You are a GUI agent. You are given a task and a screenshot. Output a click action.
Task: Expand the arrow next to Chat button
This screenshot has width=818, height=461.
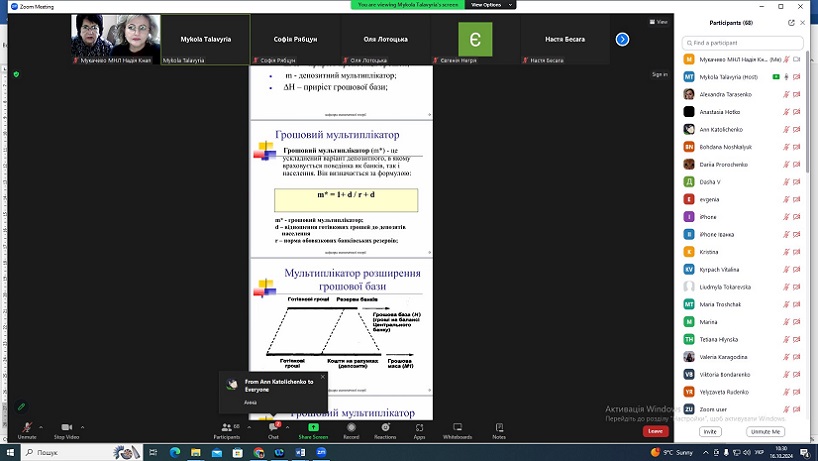287,427
